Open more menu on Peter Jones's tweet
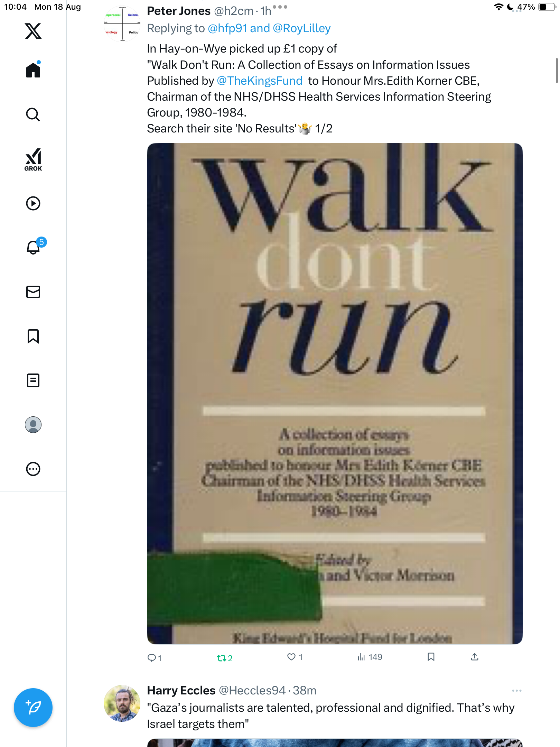560x747 pixels. pos(280,7)
